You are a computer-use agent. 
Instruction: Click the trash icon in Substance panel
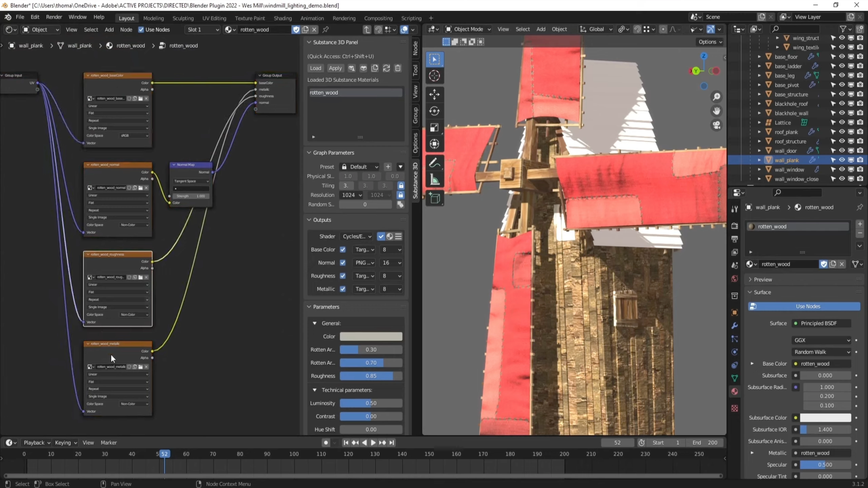pyautogui.click(x=398, y=68)
